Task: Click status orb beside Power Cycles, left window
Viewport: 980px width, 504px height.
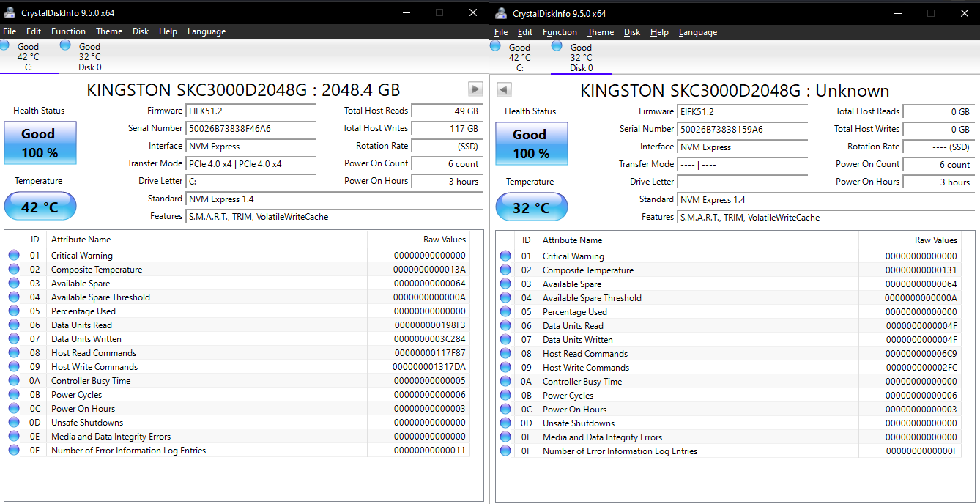Action: (x=14, y=395)
